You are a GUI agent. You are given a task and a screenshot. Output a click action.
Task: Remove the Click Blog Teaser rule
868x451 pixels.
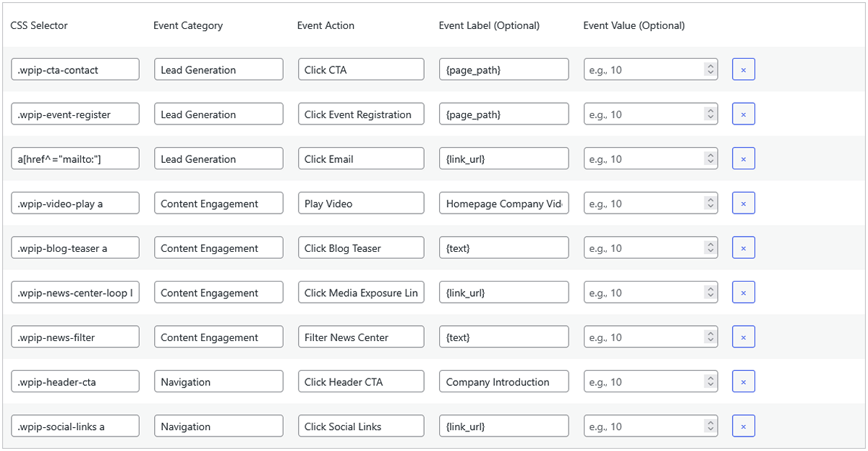(743, 247)
